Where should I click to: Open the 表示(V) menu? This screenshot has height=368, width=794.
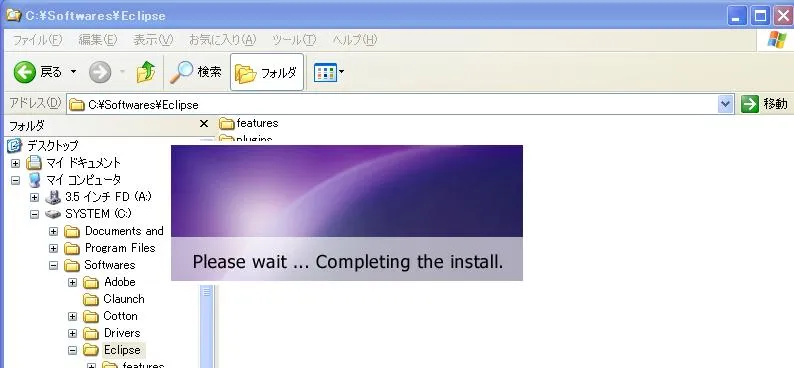pos(153,39)
